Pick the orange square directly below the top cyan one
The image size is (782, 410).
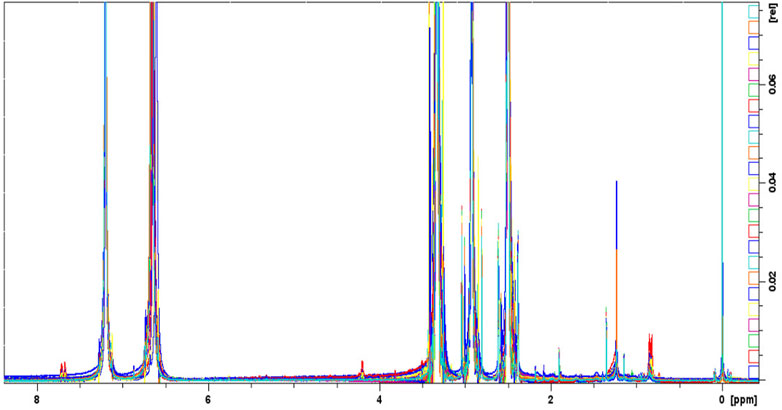754,27
